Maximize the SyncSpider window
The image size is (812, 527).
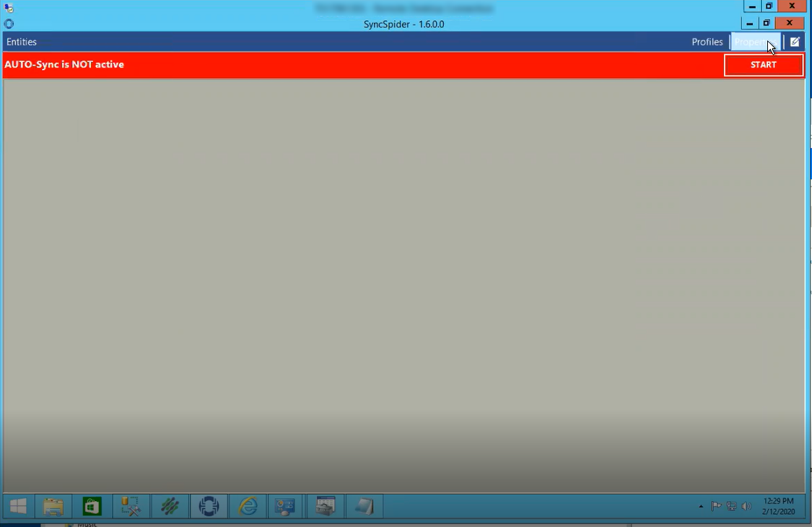click(x=767, y=23)
